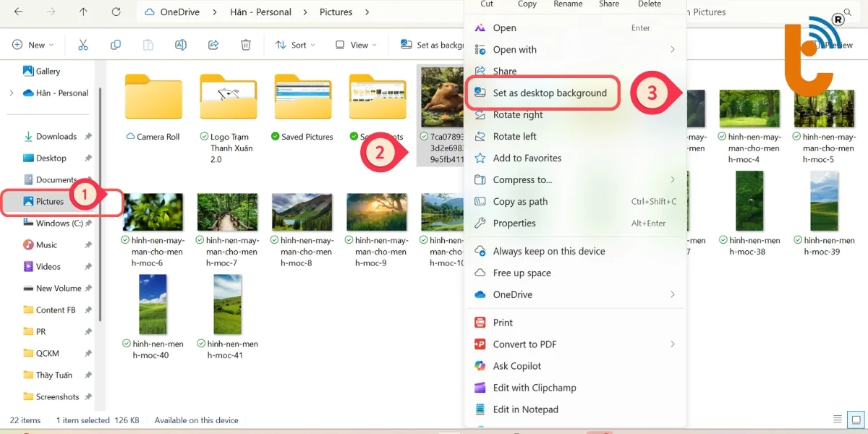Click the Delete trash can icon
Image resolution: width=868 pixels, height=434 pixels.
click(246, 45)
